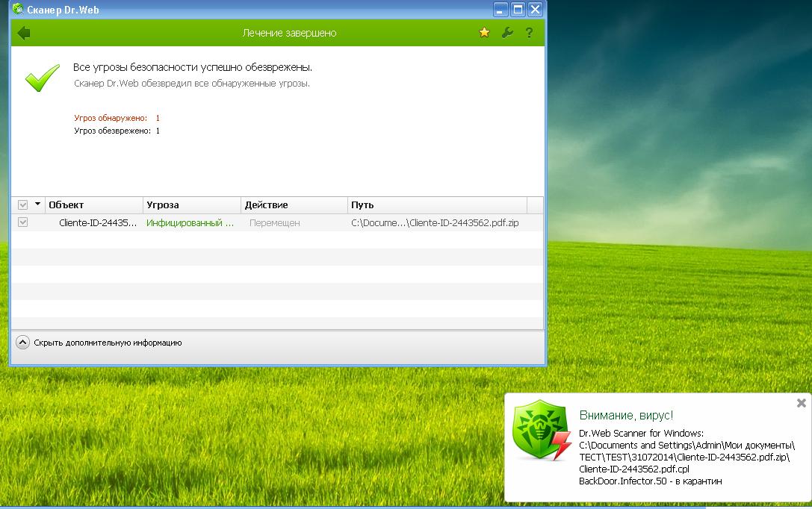812x509 pixels.
Task: Click the Действие column header
Action: 295,205
